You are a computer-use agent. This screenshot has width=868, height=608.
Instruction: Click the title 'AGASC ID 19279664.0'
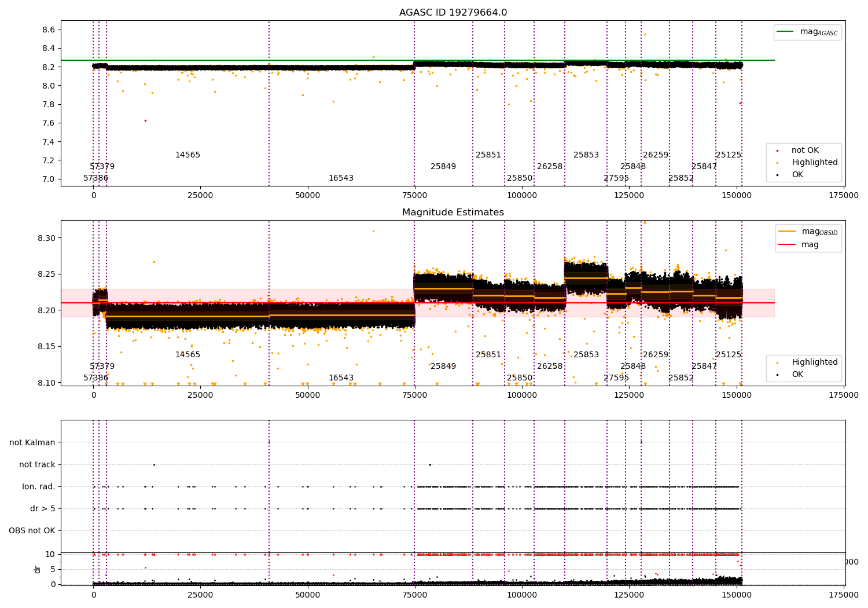coord(453,13)
